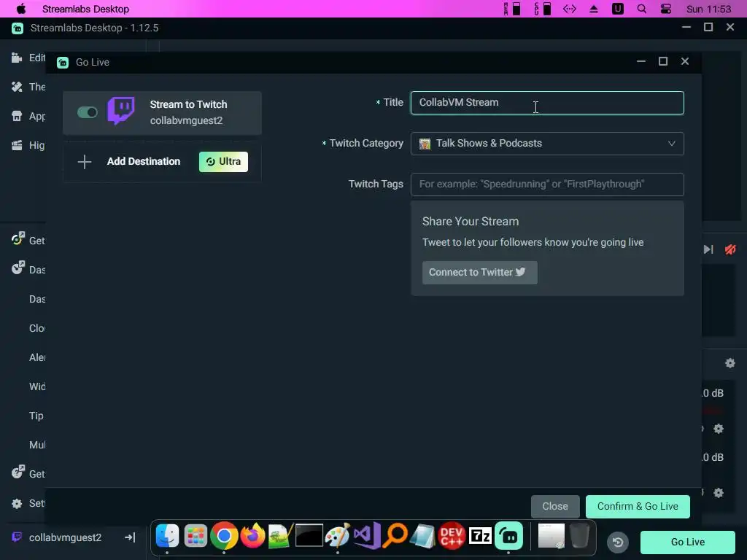This screenshot has width=747, height=560.
Task: Maximize the Go Live dialog window
Action: pos(662,61)
